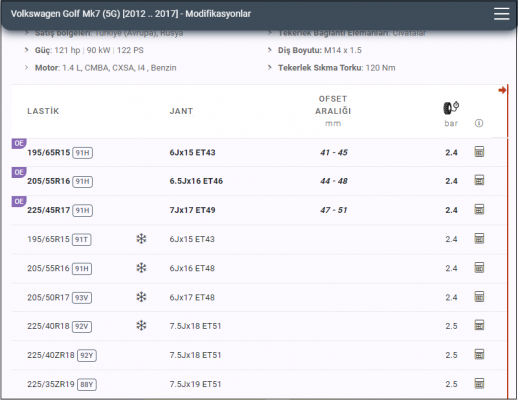
Task: Click the M14 x 1.5 thread size value
Action: point(343,50)
